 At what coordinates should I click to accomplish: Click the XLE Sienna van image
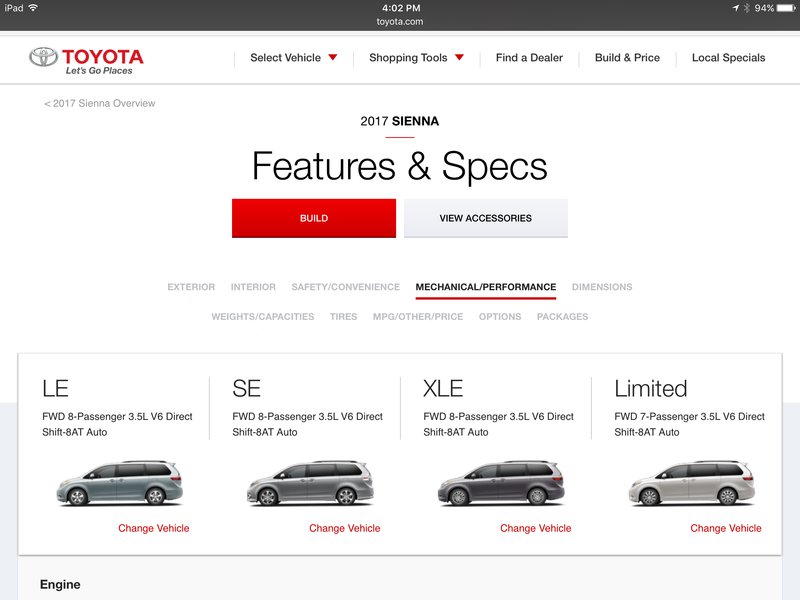coord(501,483)
